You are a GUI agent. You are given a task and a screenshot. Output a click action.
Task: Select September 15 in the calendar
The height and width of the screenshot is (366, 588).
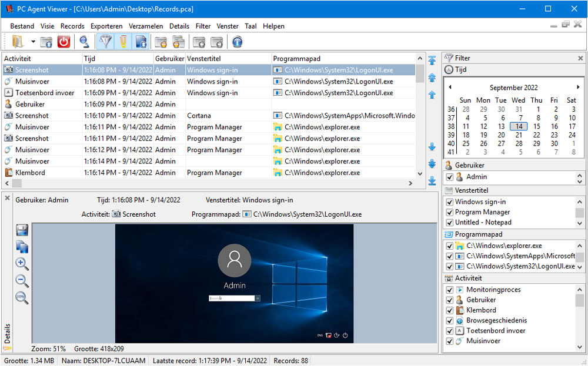pyautogui.click(x=537, y=127)
